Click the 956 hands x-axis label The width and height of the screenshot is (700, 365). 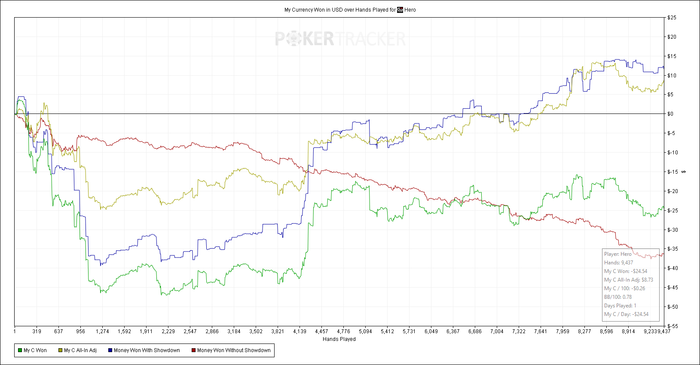click(80, 332)
